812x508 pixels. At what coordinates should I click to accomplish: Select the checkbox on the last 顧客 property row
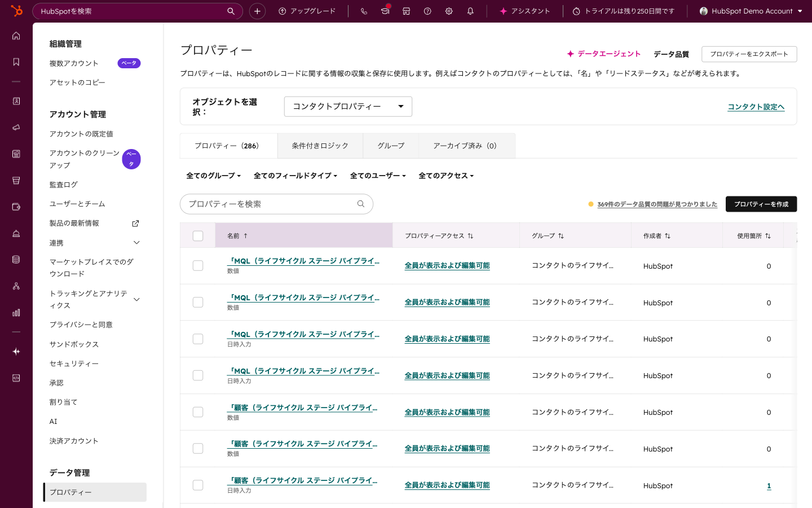coord(198,485)
